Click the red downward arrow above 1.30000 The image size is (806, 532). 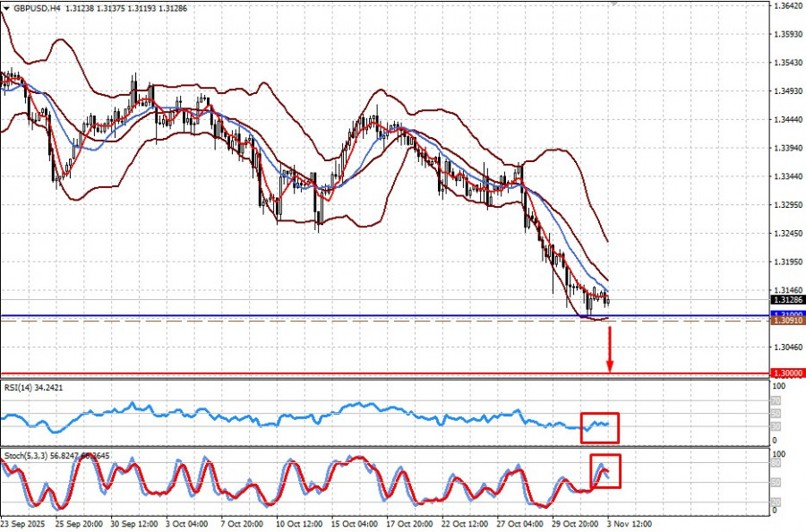tap(610, 350)
